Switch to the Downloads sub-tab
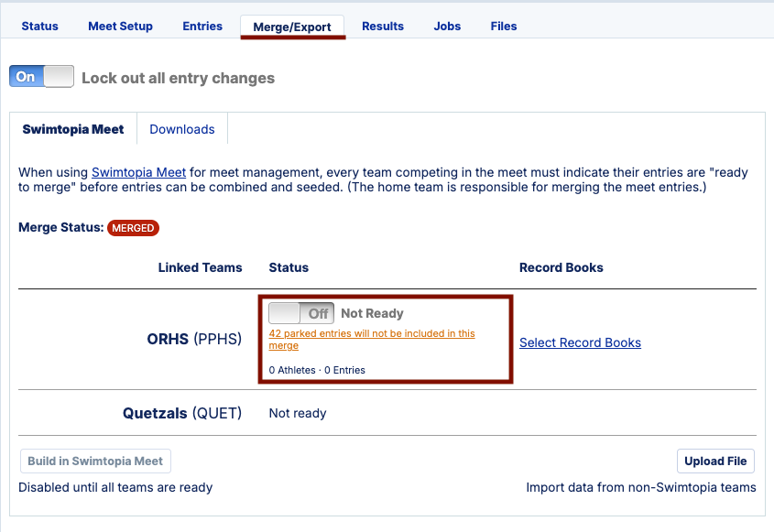The height and width of the screenshot is (532, 774). 182,129
